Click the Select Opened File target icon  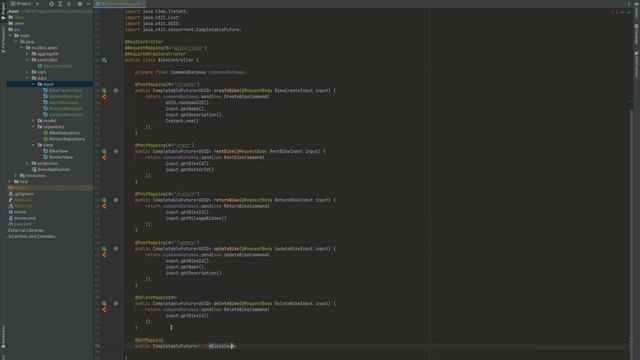point(51,4)
